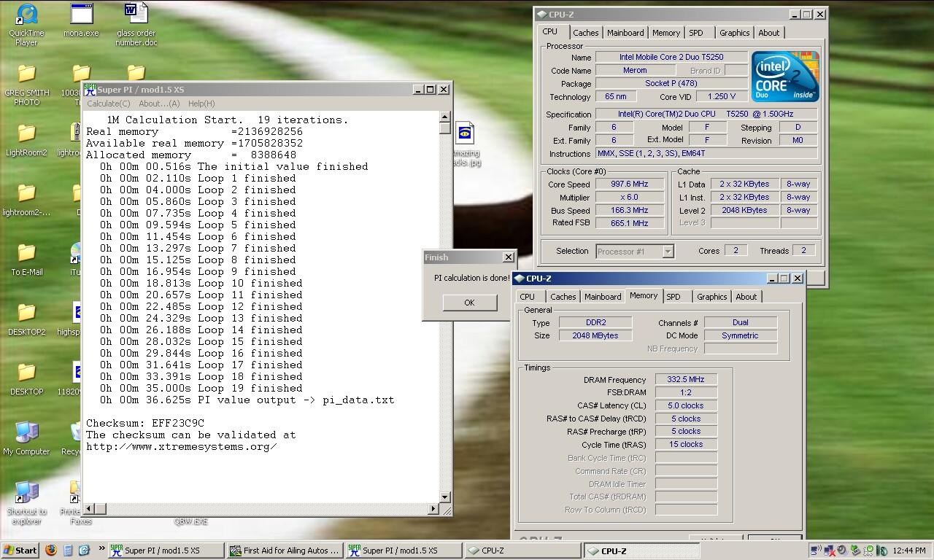Click the Super PI vertical scrollbar up arrow
Viewport: 934px width, 560px height.
click(444, 117)
